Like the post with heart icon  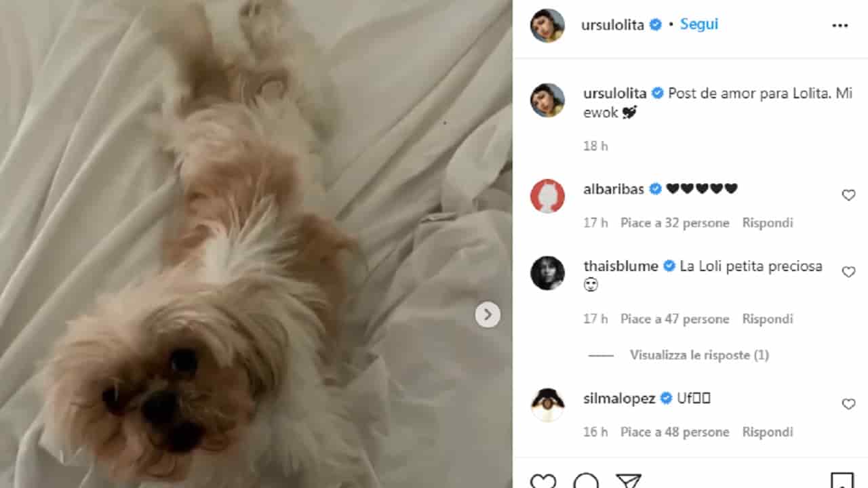[542, 482]
